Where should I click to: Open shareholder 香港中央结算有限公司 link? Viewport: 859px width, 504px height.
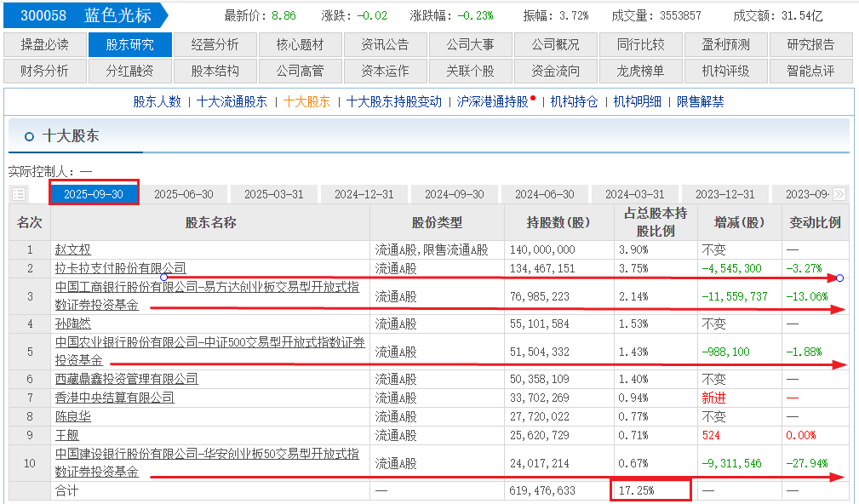pyautogui.click(x=114, y=398)
